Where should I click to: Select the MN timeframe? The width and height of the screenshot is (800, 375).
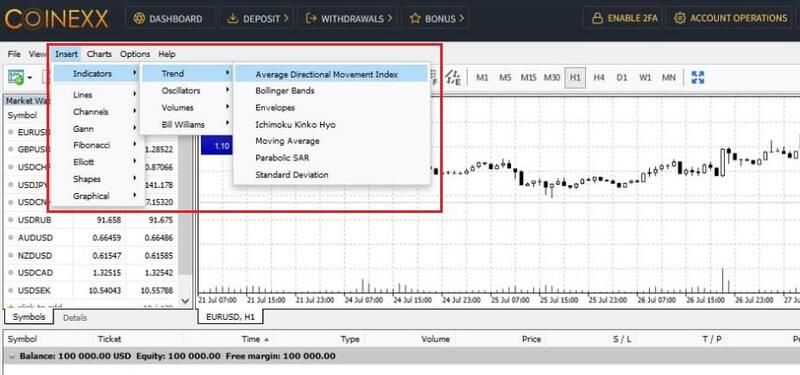(668, 78)
